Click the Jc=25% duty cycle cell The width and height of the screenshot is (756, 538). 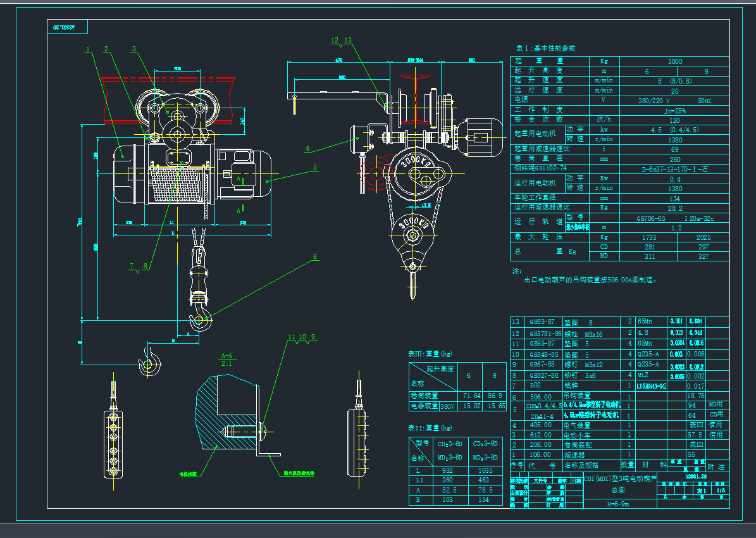(674, 109)
